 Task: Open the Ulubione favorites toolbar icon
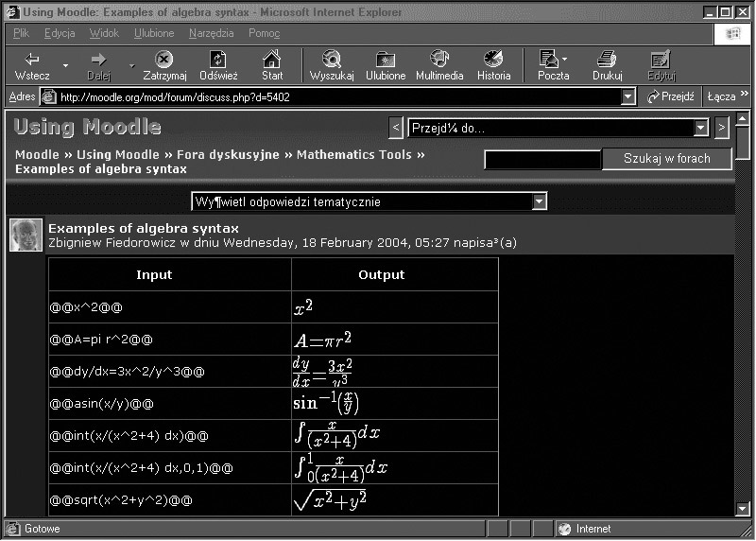point(386,65)
